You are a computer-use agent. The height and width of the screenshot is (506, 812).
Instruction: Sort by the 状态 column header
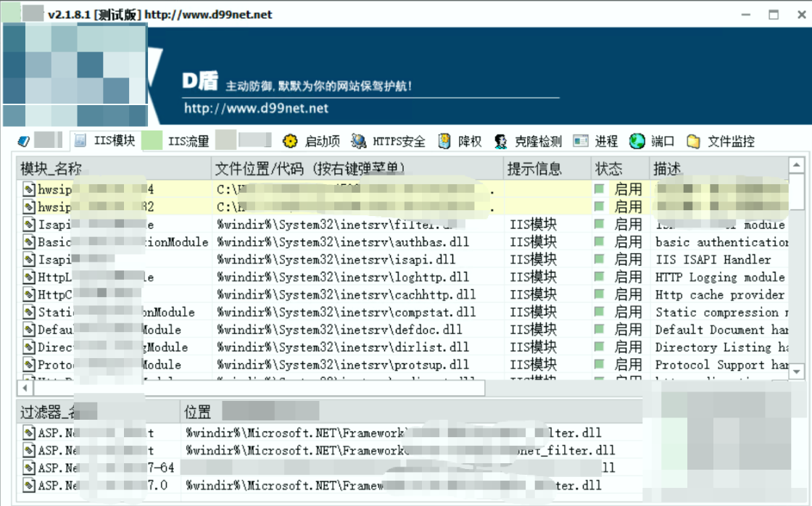621,168
